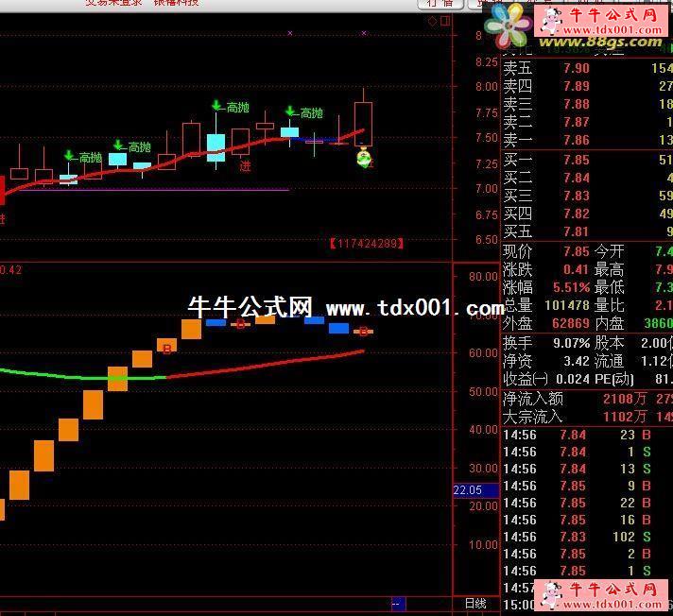Image resolution: width=673 pixels, height=616 pixels.
Task: Click the diamond icon beside the price axis
Action: point(431,21)
